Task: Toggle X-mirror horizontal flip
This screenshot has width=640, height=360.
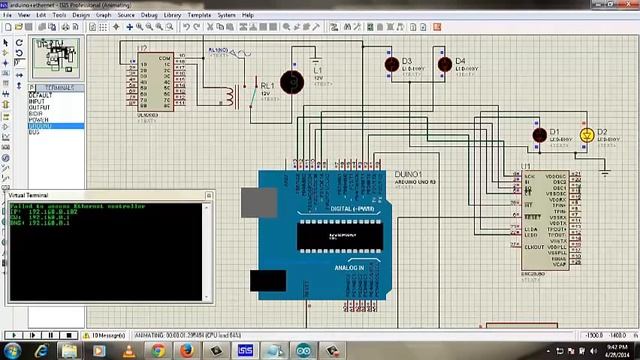Action: (x=19, y=75)
